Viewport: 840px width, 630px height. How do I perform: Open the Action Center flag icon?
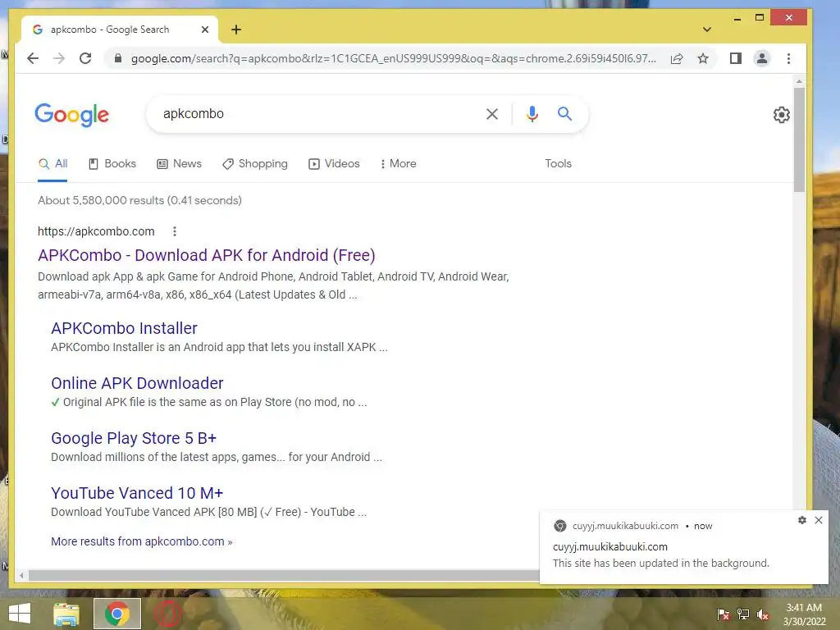pyautogui.click(x=724, y=614)
